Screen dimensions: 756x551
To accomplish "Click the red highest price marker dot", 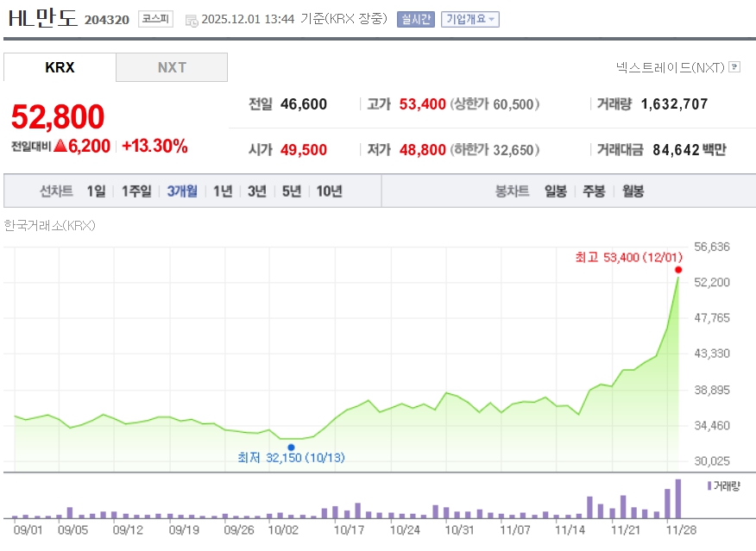I will pos(678,270).
